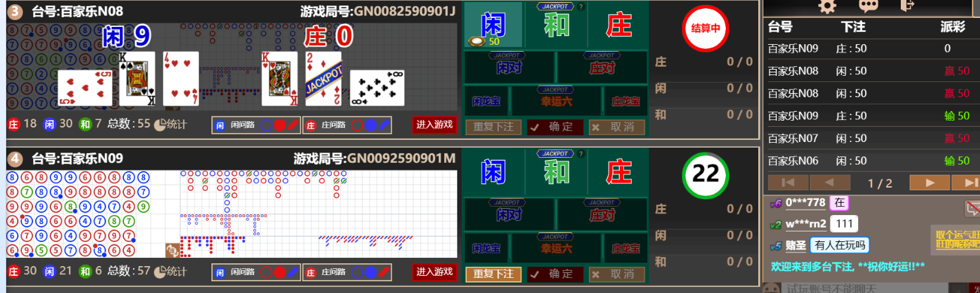Click the 庄问路 predictor on table N09

click(347, 272)
